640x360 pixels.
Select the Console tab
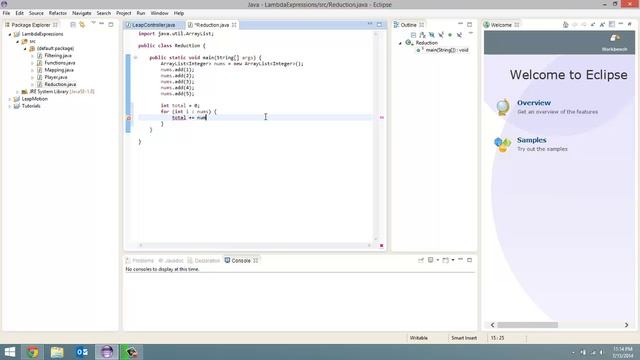[x=241, y=260]
